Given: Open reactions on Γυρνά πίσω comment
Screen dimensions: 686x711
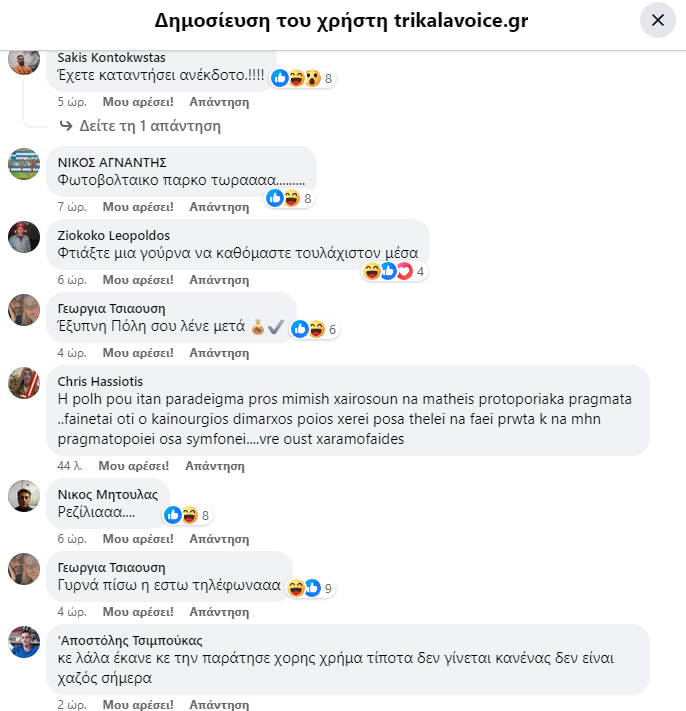Looking at the screenshot, I should point(311,588).
